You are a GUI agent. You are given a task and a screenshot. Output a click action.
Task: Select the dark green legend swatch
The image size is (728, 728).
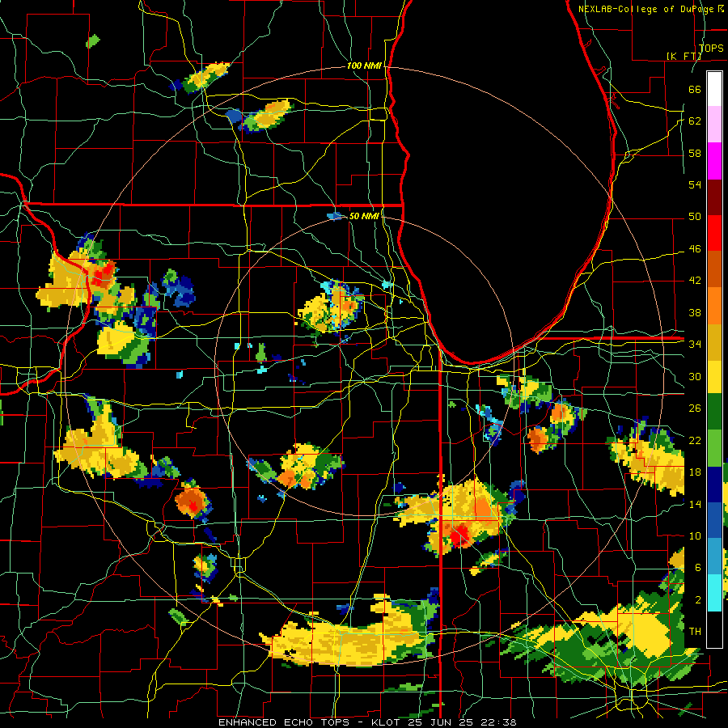(714, 413)
